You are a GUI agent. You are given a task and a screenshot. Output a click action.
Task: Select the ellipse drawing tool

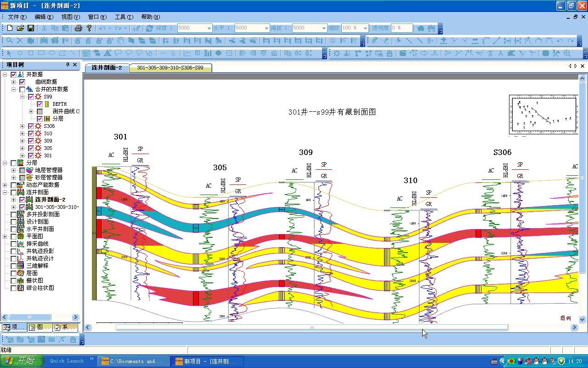pos(52,53)
